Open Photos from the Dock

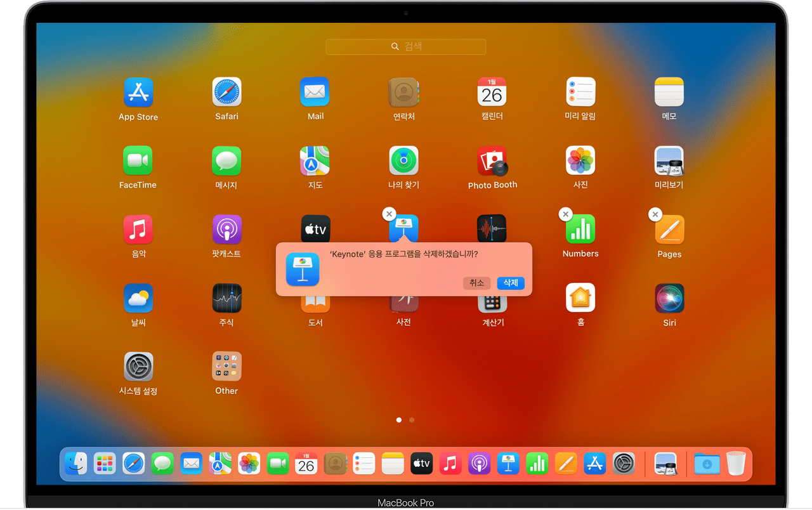[x=249, y=463]
